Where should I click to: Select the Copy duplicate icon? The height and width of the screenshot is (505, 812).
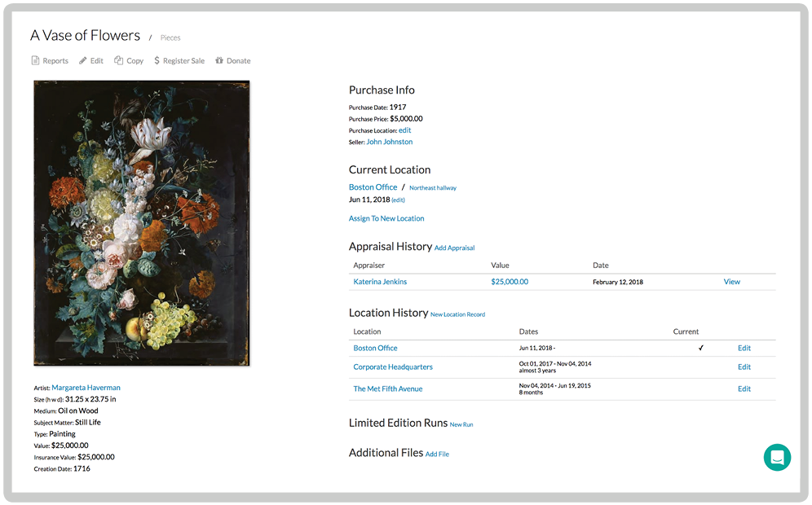coord(118,60)
